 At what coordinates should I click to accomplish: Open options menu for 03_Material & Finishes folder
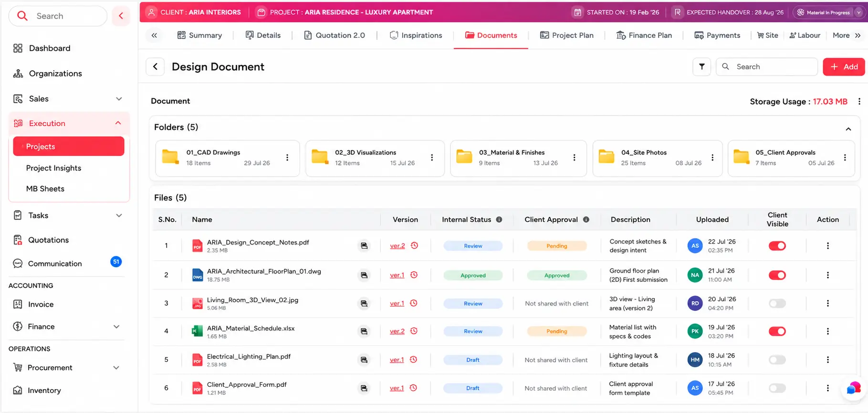(574, 158)
